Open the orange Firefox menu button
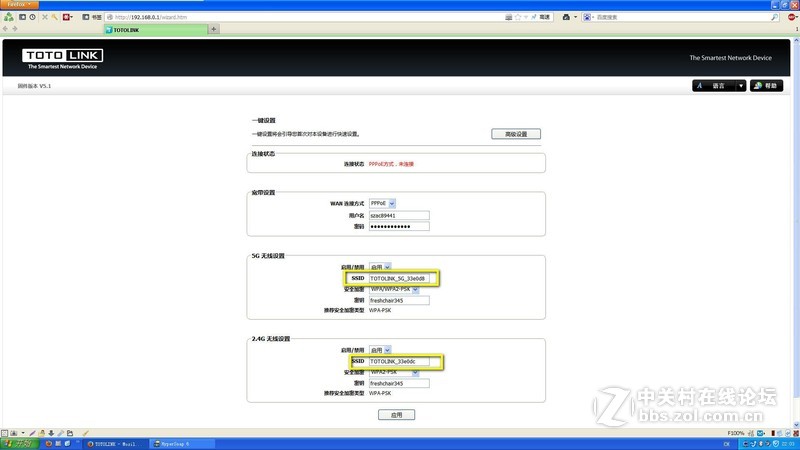The image size is (800, 450). coord(19,4)
